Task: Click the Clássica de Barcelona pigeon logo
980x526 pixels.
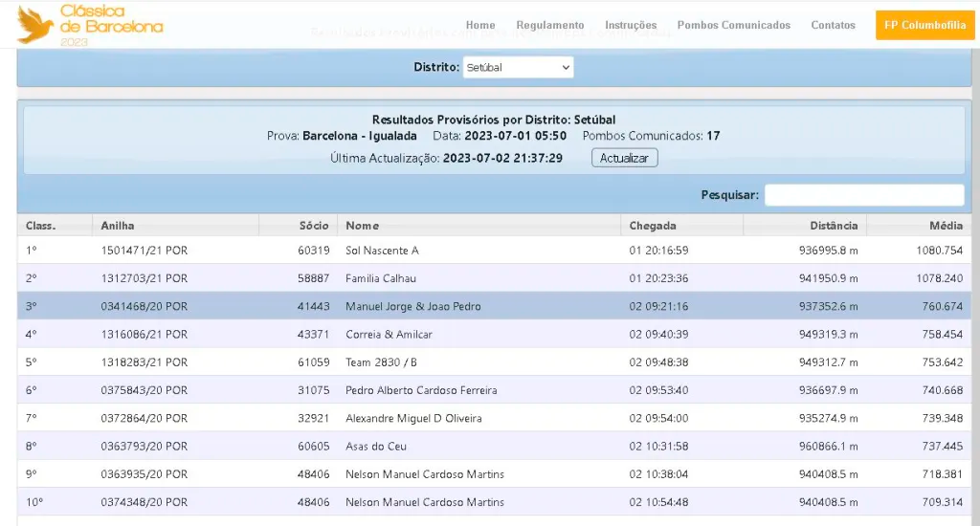Action: click(89, 25)
